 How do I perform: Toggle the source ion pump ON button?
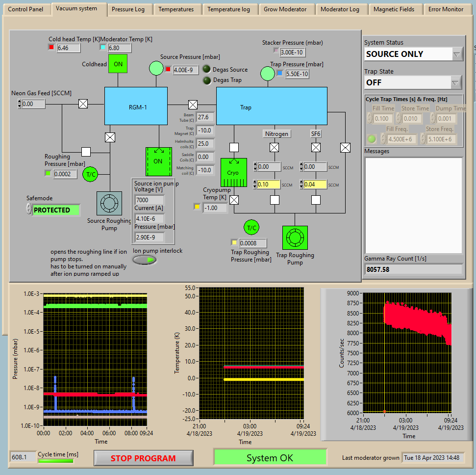(159, 161)
